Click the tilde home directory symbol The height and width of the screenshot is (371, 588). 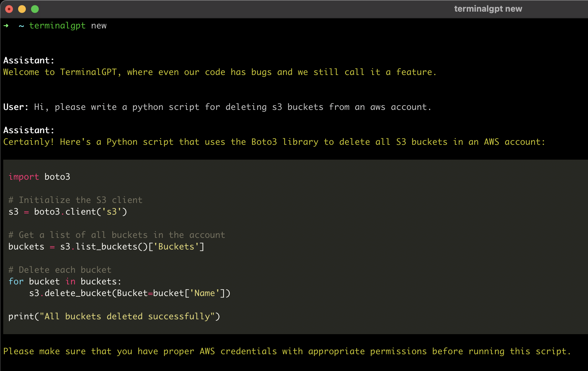click(21, 26)
